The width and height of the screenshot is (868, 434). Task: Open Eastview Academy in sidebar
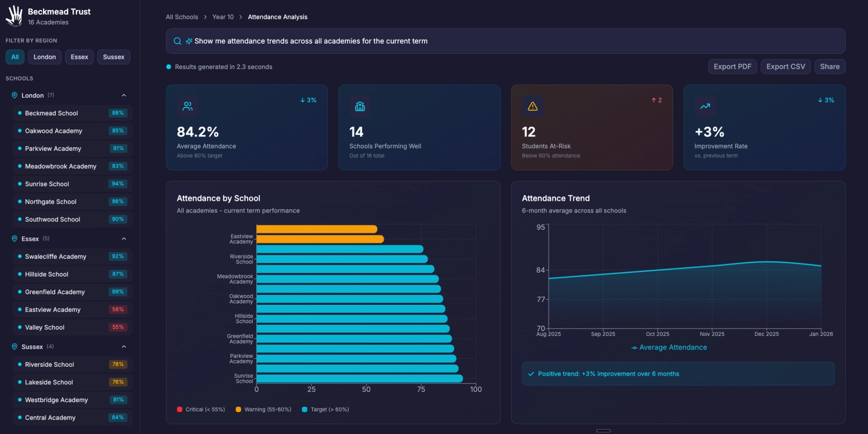[x=72, y=310]
